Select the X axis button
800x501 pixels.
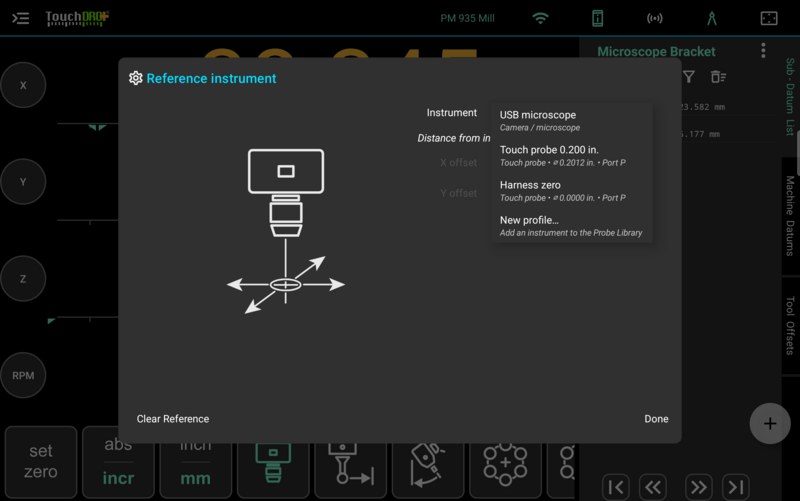23,85
